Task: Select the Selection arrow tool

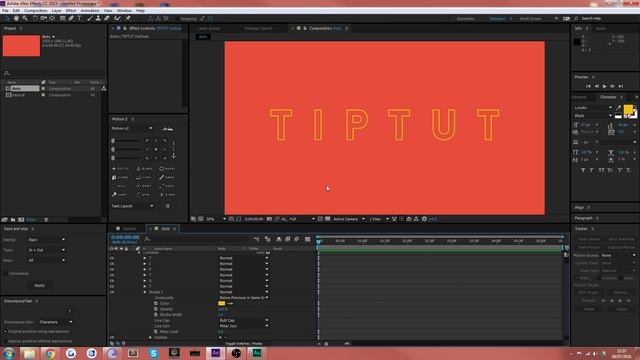Action: (x=7, y=18)
